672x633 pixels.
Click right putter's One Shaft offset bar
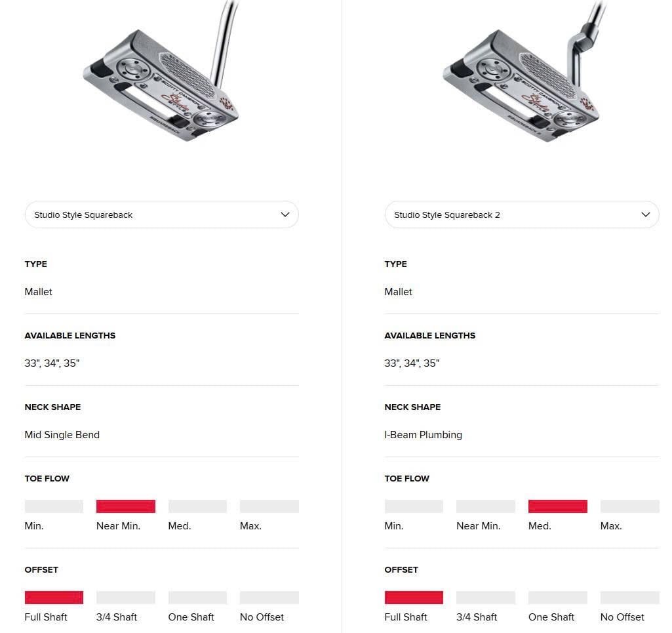point(557,598)
